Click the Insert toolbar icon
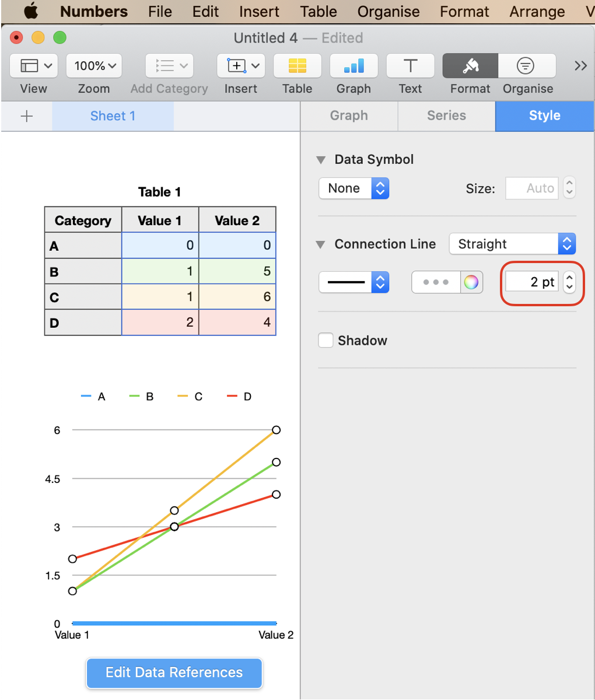The image size is (595, 700). click(x=241, y=66)
